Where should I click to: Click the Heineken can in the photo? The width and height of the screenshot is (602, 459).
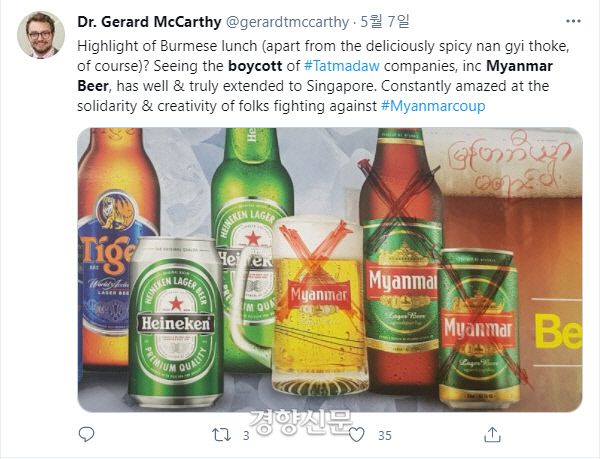coord(176,322)
